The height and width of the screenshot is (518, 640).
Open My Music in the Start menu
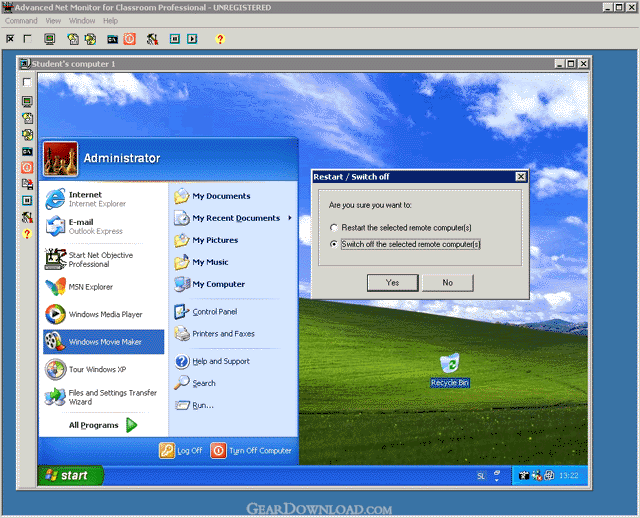[233, 262]
